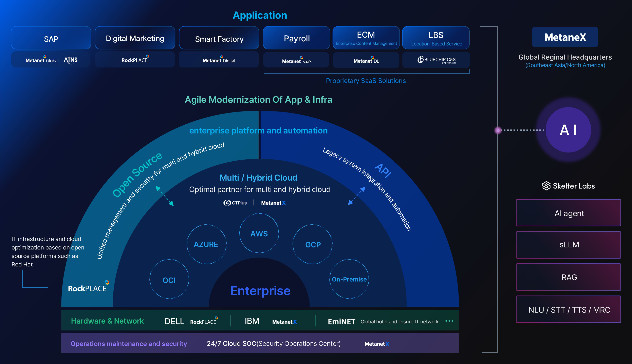Image resolution: width=632 pixels, height=364 pixels.
Task: Click the Proprietary SaaS Solutions label
Action: coord(366,81)
